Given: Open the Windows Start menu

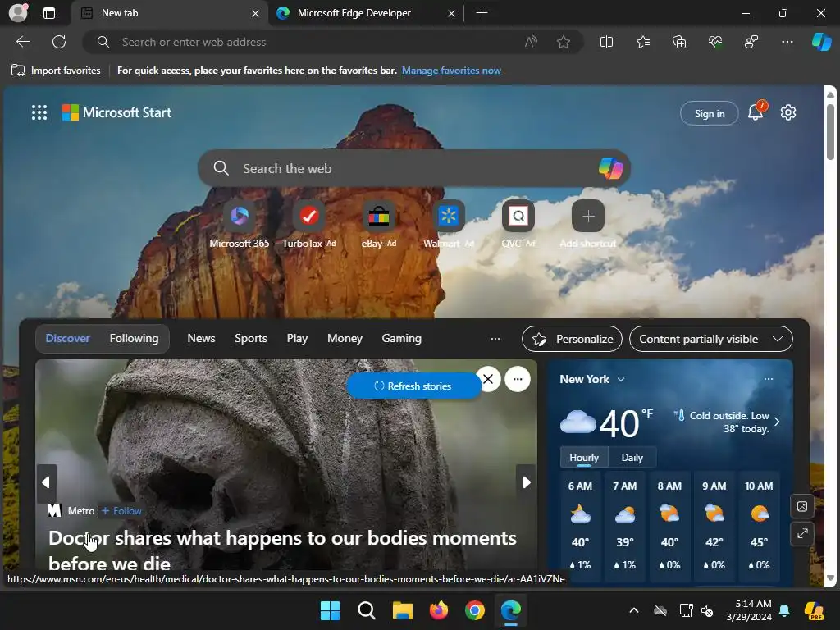Looking at the screenshot, I should pos(330,610).
